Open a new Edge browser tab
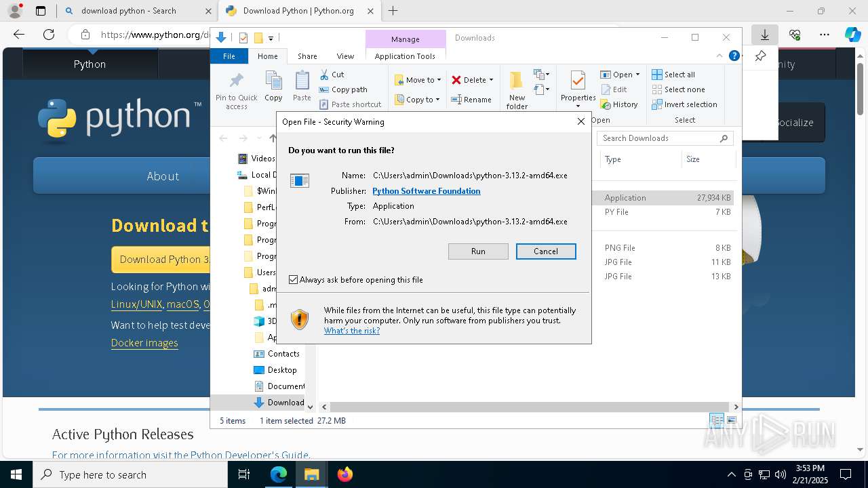868x488 pixels. pos(393,11)
